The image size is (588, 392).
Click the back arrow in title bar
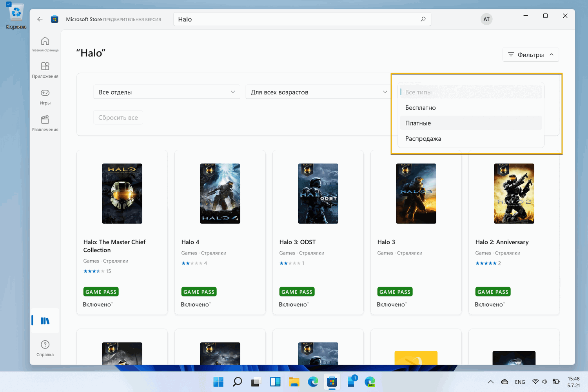pyautogui.click(x=40, y=19)
